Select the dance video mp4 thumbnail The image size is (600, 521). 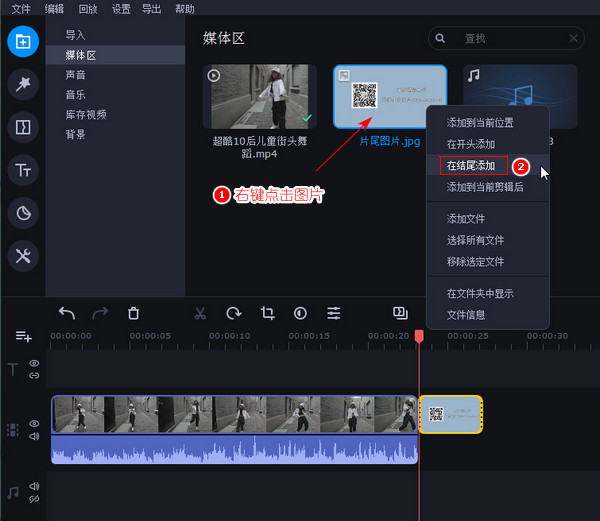pos(260,96)
